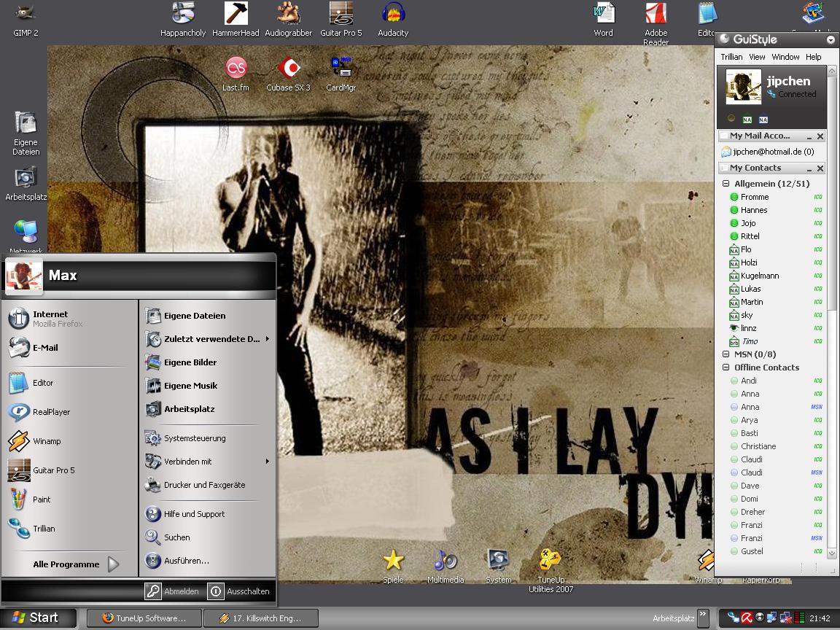Select contact Kugelmann in Trillian list
840x630 pixels.
(x=760, y=276)
